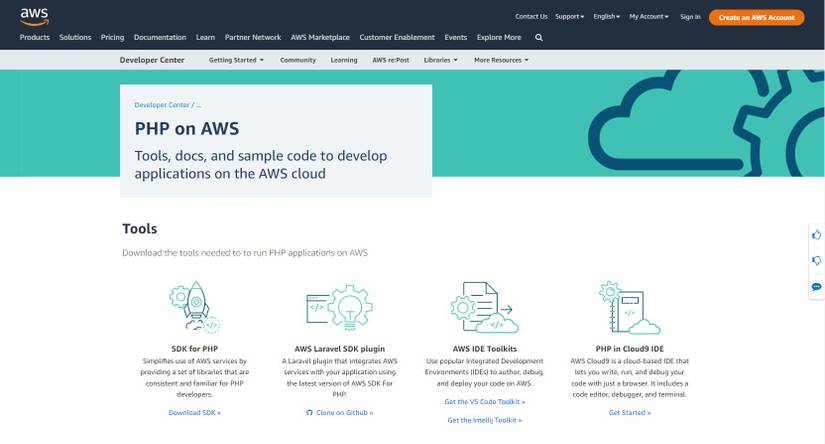825x444 pixels.
Task: Click the Clone on Github link
Action: coord(345,413)
